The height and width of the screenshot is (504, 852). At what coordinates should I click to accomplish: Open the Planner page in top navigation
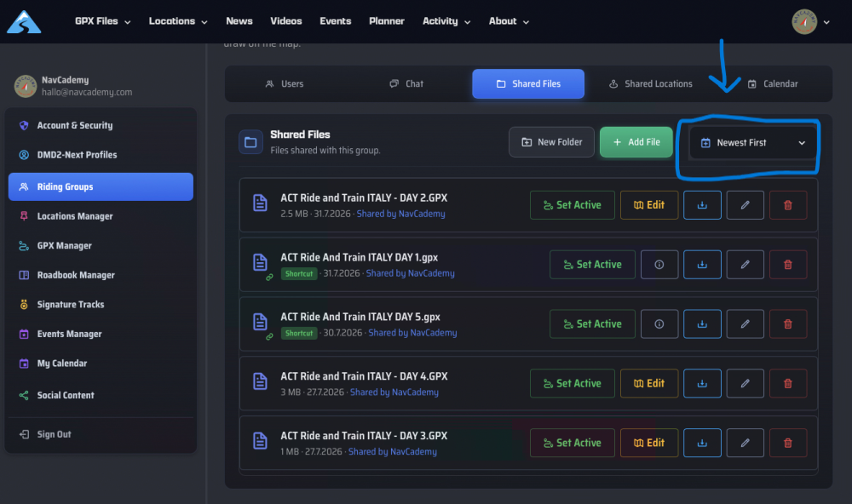point(386,21)
